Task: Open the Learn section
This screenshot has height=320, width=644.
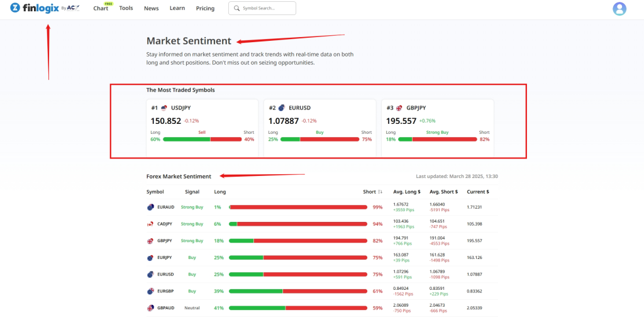Action: coord(177,8)
